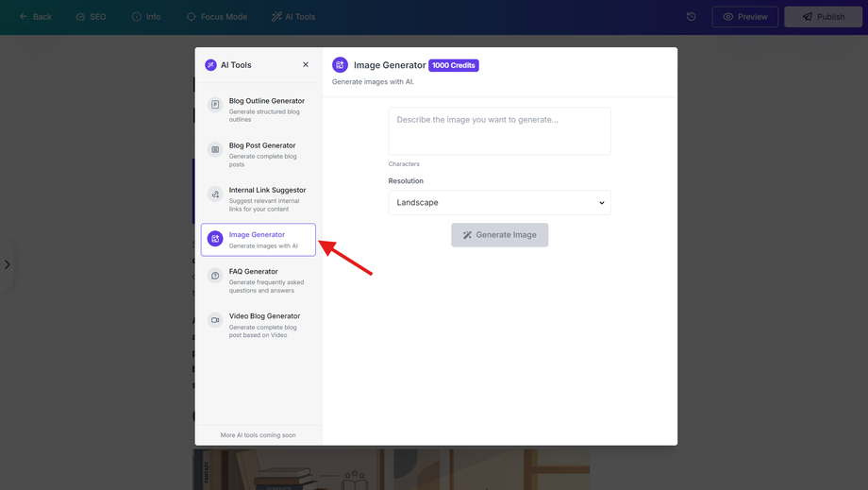Click 'More AI tools coming soon' text
Screen dimensions: 868x490
(x=258, y=435)
